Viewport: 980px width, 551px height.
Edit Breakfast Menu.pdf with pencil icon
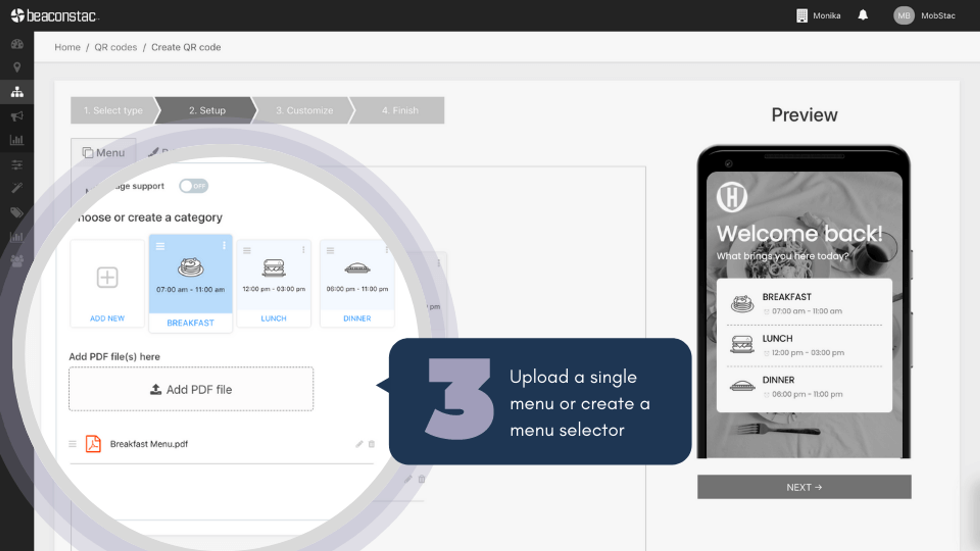359,444
